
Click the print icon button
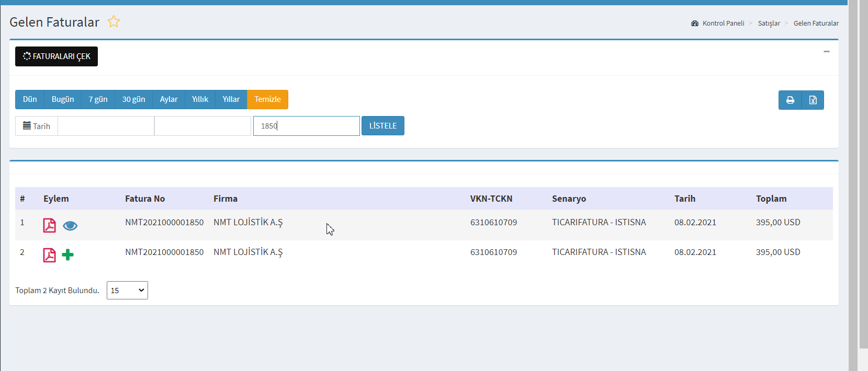(x=790, y=100)
